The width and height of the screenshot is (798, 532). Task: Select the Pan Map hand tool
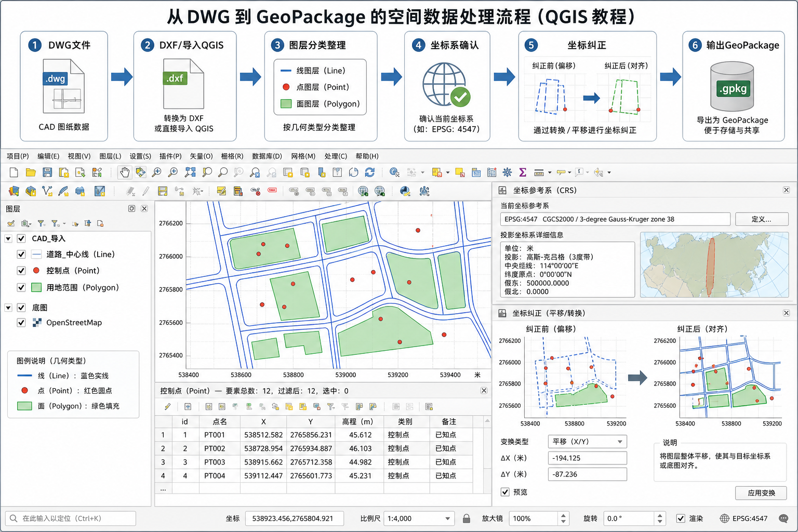[124, 172]
